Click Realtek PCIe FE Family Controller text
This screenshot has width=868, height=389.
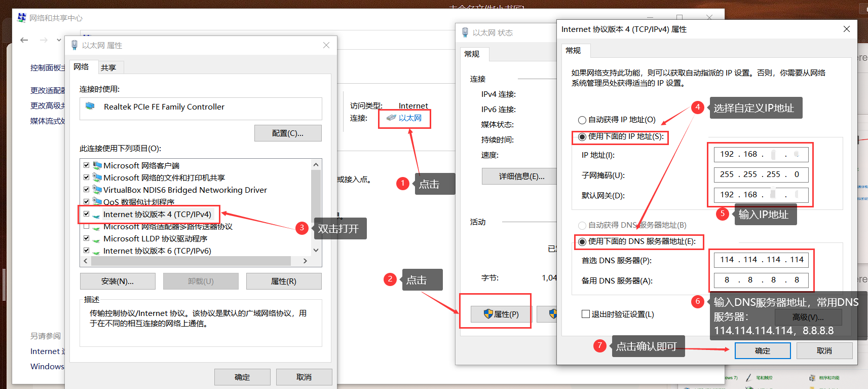pos(164,107)
